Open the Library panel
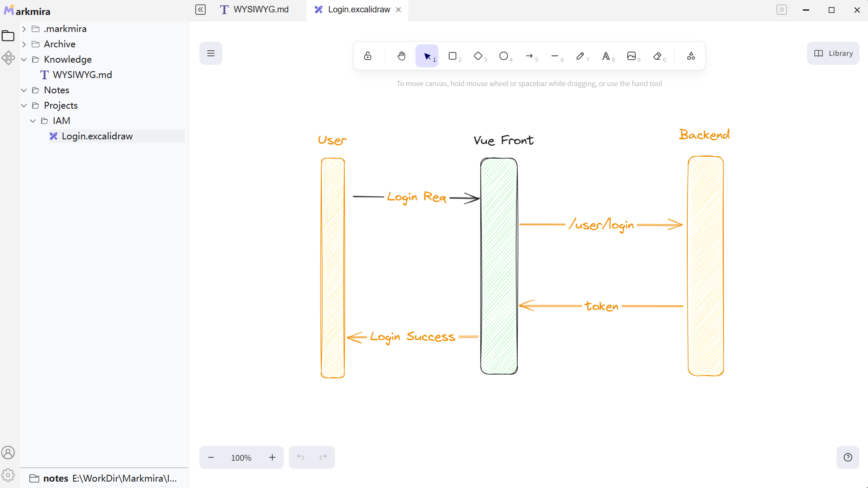868x488 pixels. click(833, 53)
